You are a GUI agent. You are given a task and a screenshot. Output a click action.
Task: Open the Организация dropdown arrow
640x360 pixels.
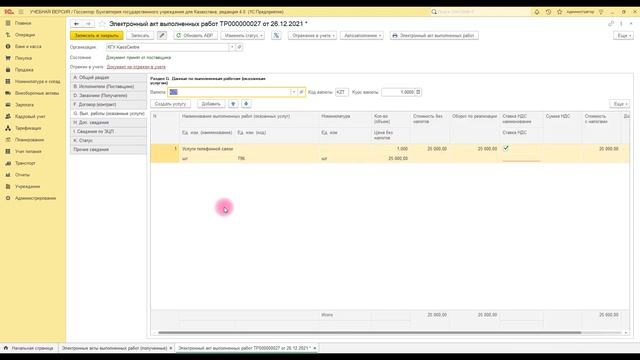pyautogui.click(x=232, y=47)
